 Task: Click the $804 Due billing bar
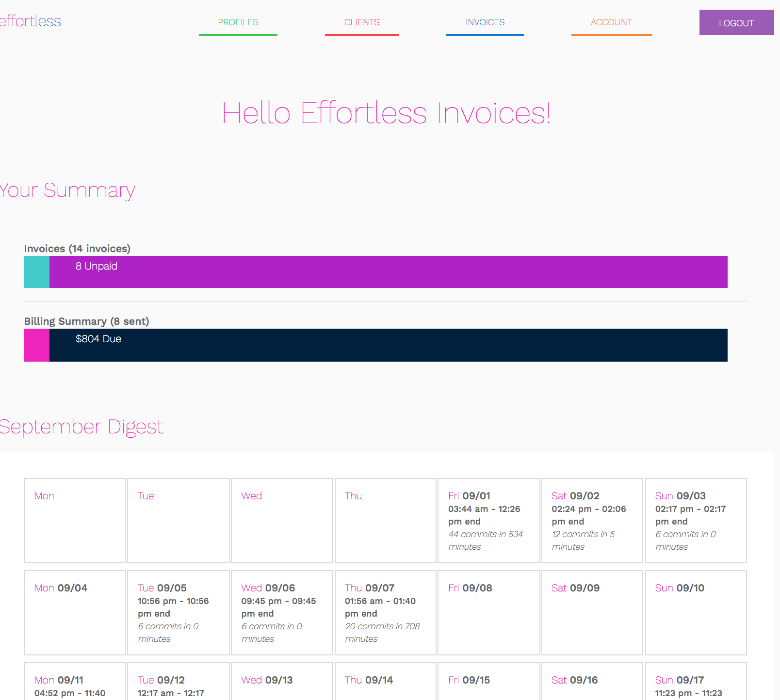click(388, 345)
